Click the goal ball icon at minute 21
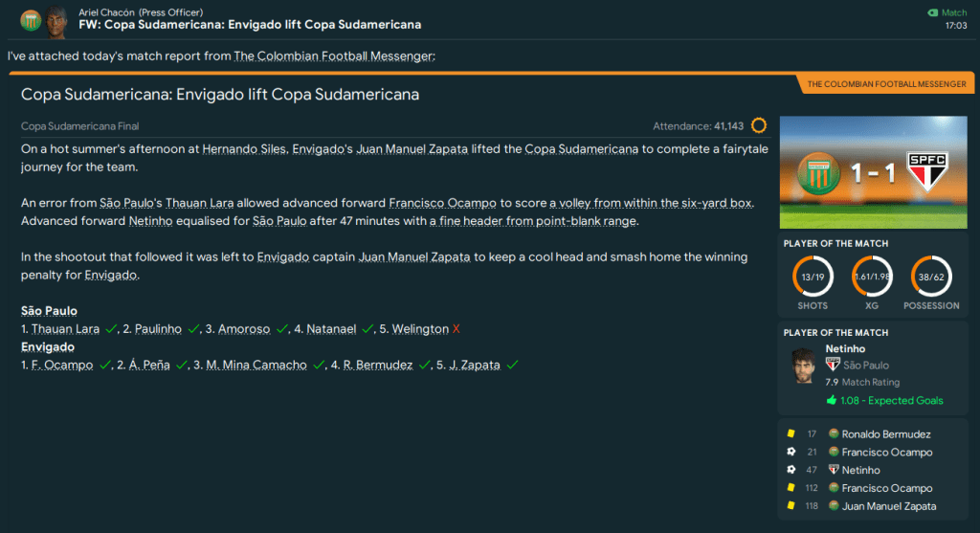 [791, 452]
